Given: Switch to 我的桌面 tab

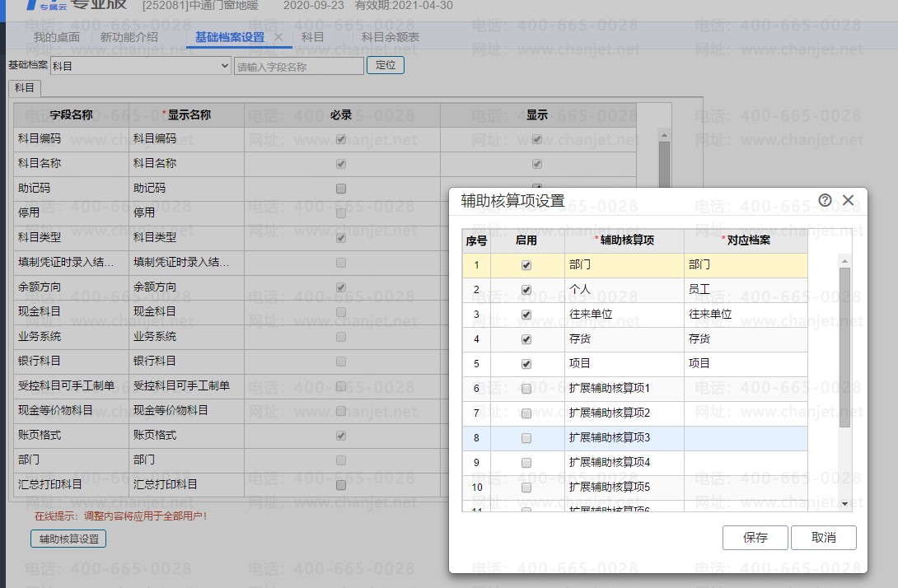Looking at the screenshot, I should [x=57, y=37].
